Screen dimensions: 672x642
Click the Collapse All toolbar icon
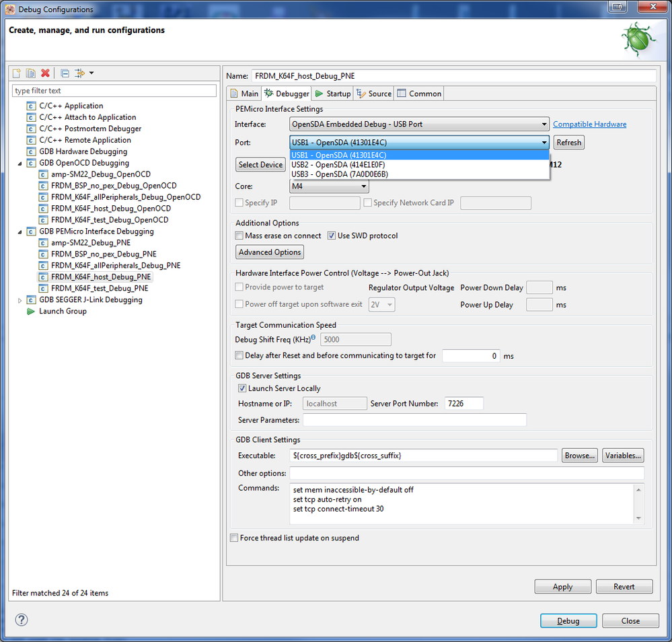(65, 73)
